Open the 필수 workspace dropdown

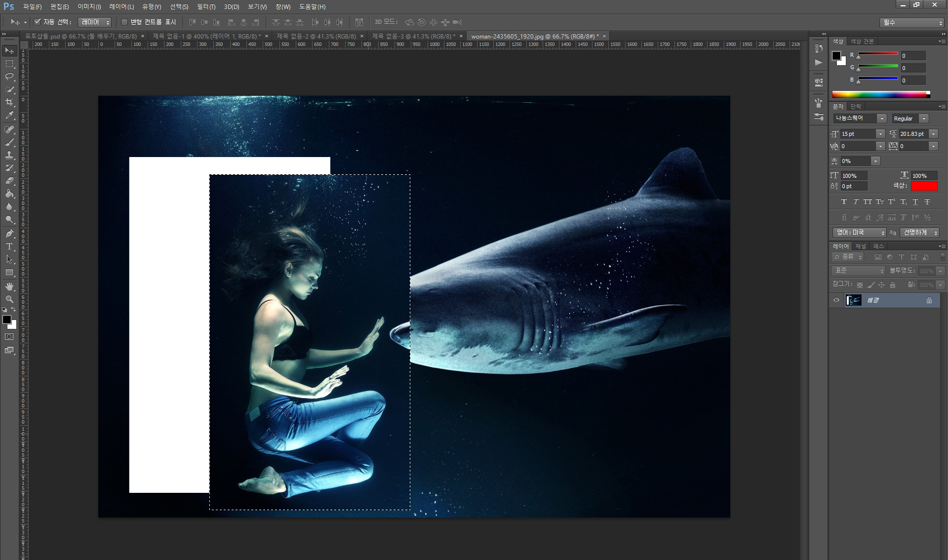click(x=911, y=23)
